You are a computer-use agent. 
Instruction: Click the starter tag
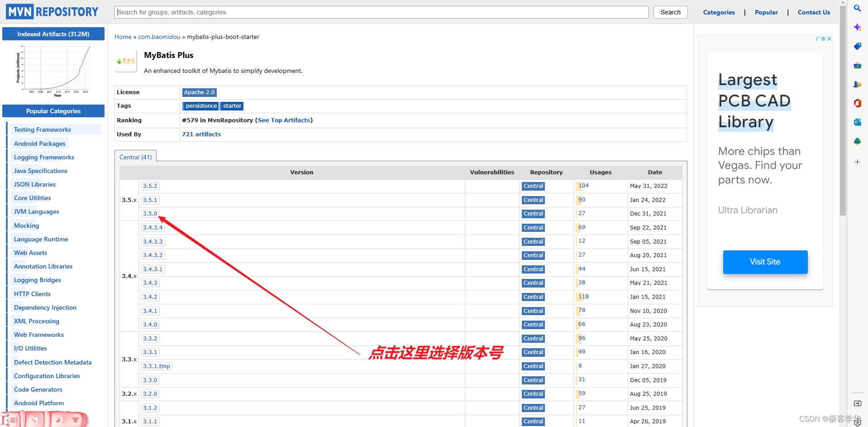coord(232,106)
